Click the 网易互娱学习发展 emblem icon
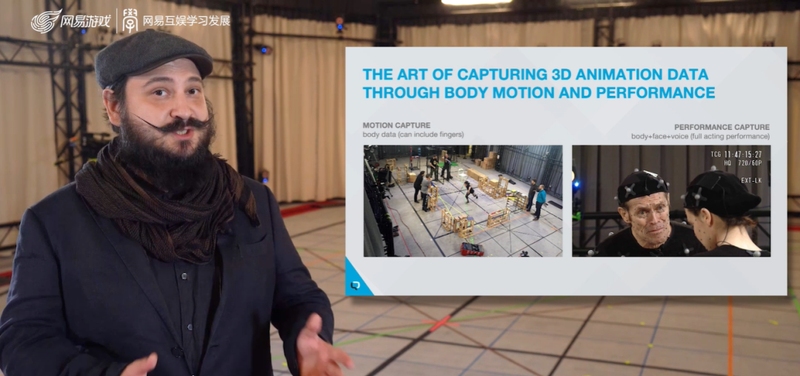Screen dimensions: 800x376 click(x=130, y=21)
